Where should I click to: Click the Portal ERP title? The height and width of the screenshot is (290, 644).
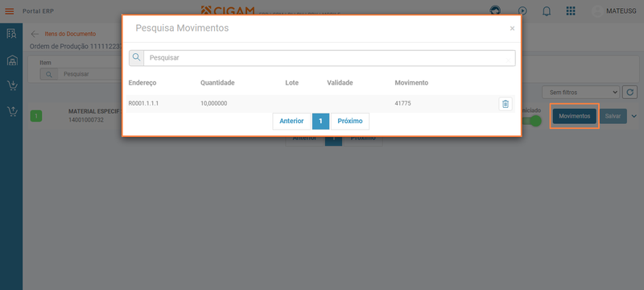point(38,11)
